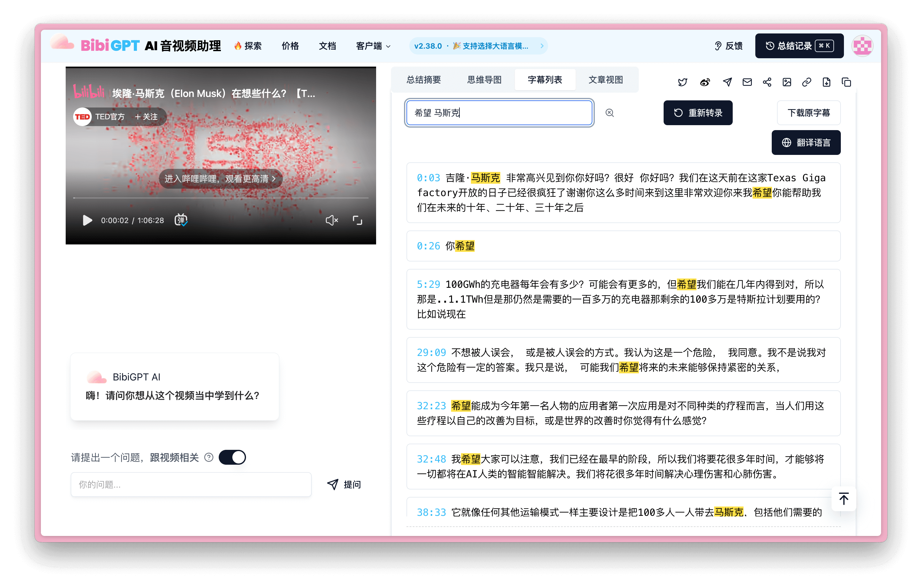Open the 总结摘要 tab

tap(424, 80)
